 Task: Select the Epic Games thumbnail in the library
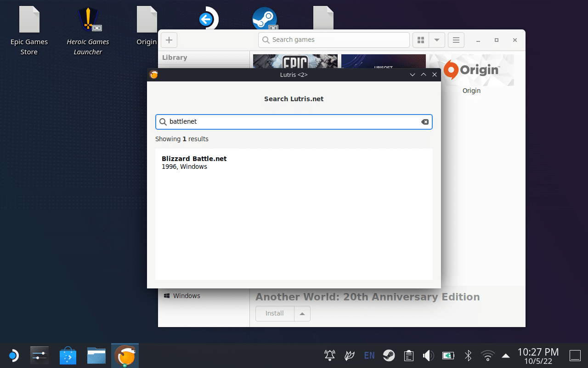[x=295, y=61]
